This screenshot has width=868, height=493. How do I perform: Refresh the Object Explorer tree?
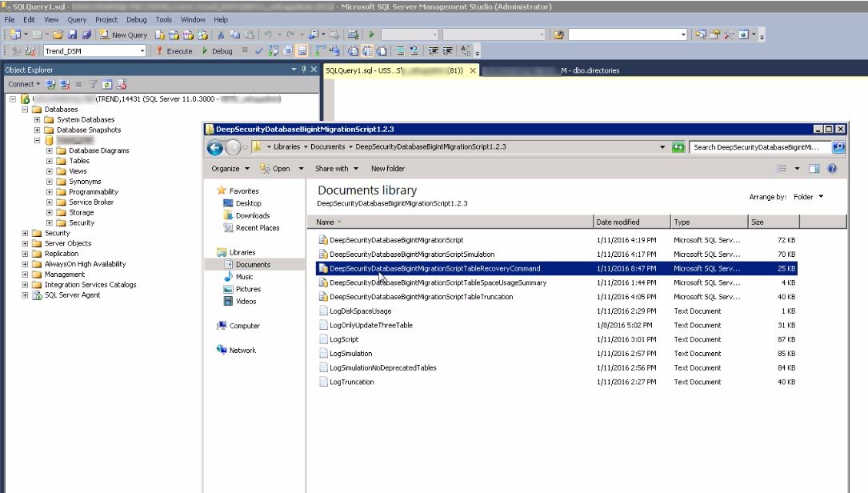pos(106,84)
